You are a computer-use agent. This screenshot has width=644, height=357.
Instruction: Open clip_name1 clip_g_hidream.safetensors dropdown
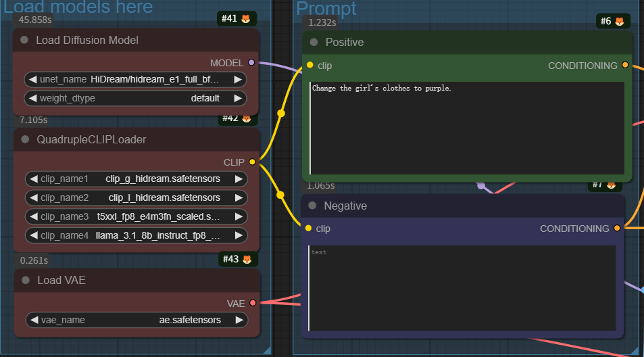click(x=137, y=178)
